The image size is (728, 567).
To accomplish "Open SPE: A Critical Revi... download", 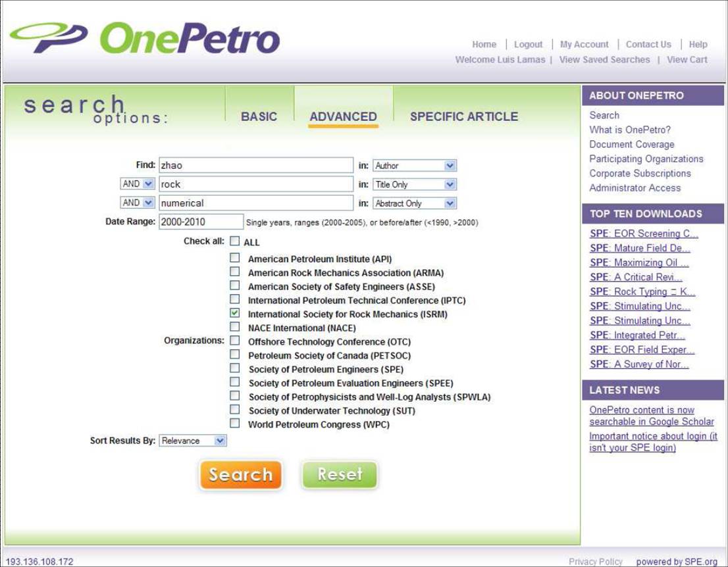I will pyautogui.click(x=636, y=277).
